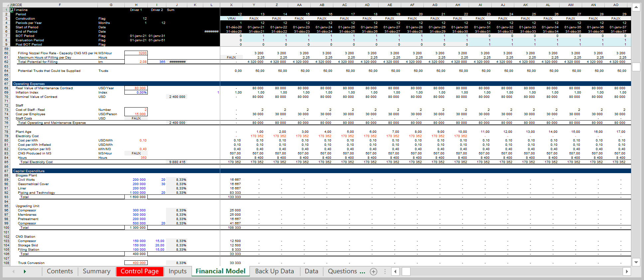Click 'Cost per kWh Inflated' label

[x=34, y=145]
